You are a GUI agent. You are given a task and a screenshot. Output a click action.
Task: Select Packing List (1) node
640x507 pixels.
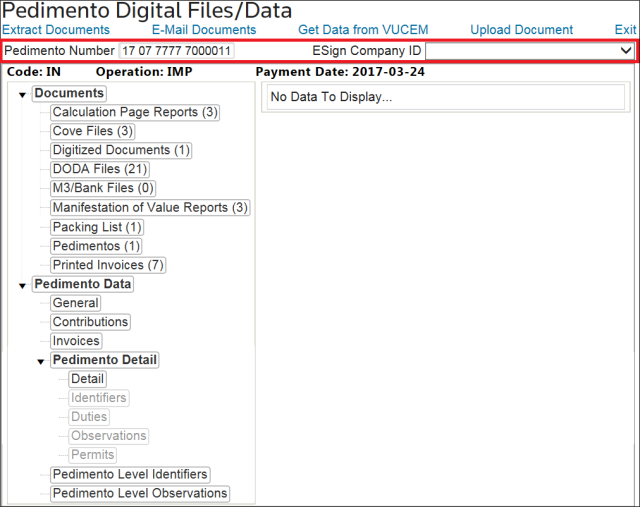pyautogui.click(x=97, y=227)
